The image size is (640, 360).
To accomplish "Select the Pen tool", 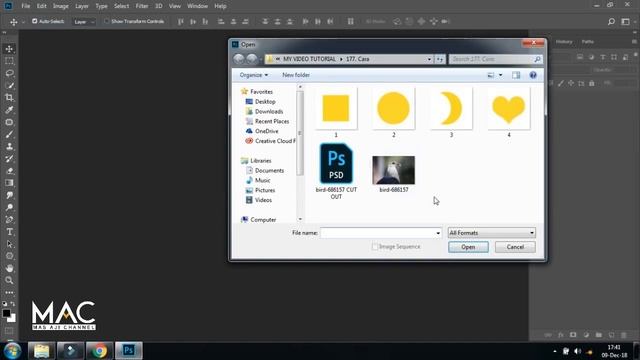I will pyautogui.click(x=9, y=220).
